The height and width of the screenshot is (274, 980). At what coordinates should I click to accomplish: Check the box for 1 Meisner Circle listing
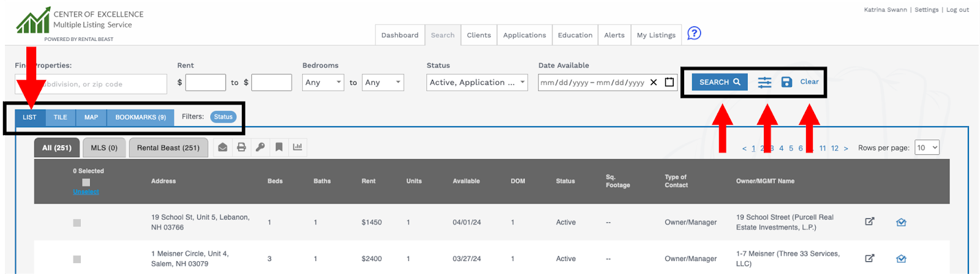tap(77, 259)
